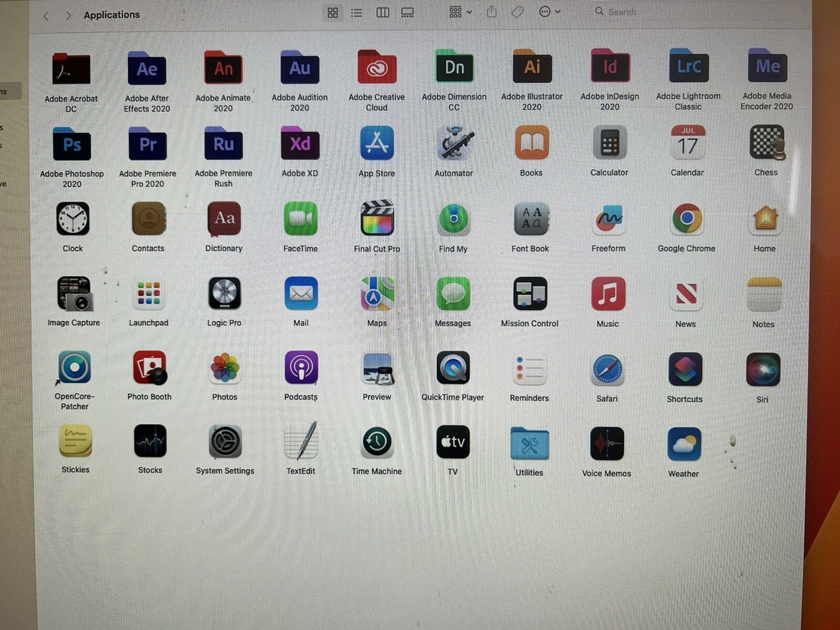Select the Notes app icon
Viewport: 840px width, 630px height.
coord(764,295)
